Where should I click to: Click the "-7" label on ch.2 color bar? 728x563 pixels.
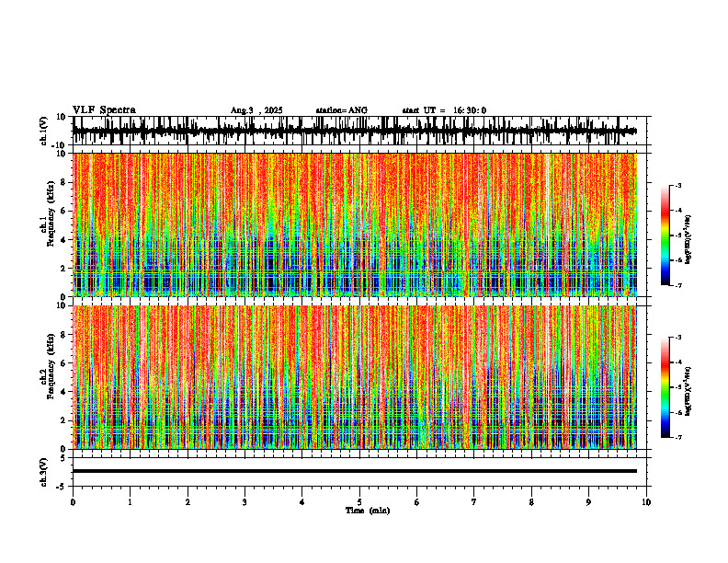[x=678, y=438]
